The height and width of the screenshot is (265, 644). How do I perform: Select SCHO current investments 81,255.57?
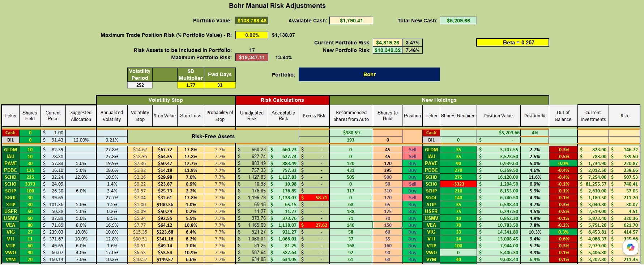[x=593, y=184]
